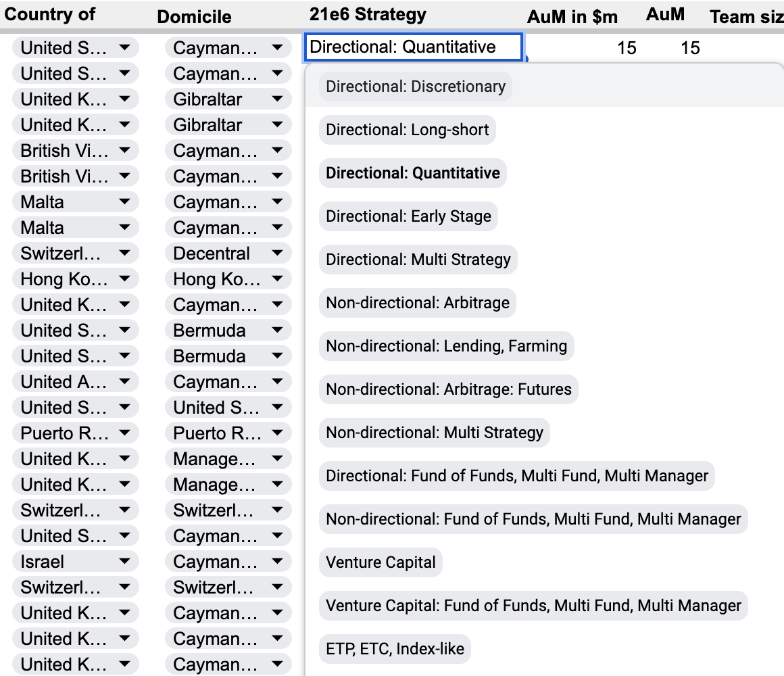784x676 pixels.
Task: Select ETP, ETC, Index-like option
Action: (395, 649)
